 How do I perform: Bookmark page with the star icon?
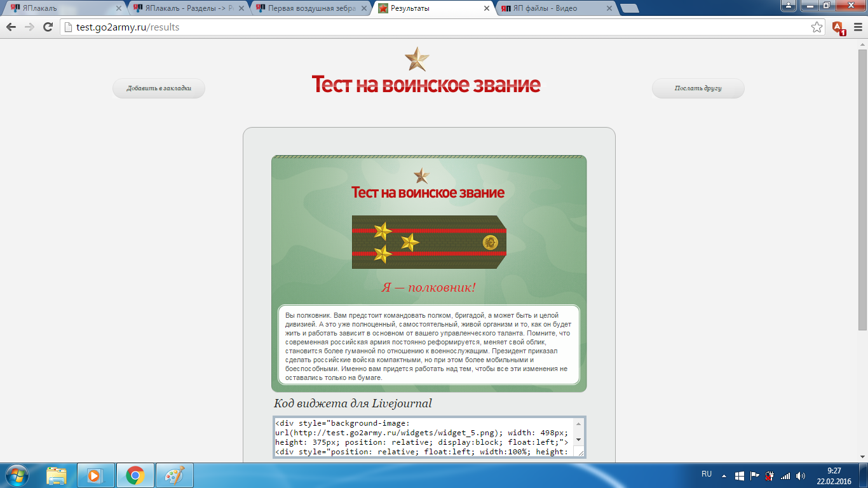click(x=817, y=27)
